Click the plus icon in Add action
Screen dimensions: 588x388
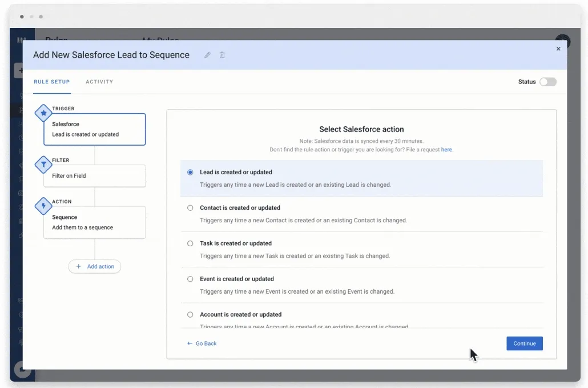coord(78,266)
